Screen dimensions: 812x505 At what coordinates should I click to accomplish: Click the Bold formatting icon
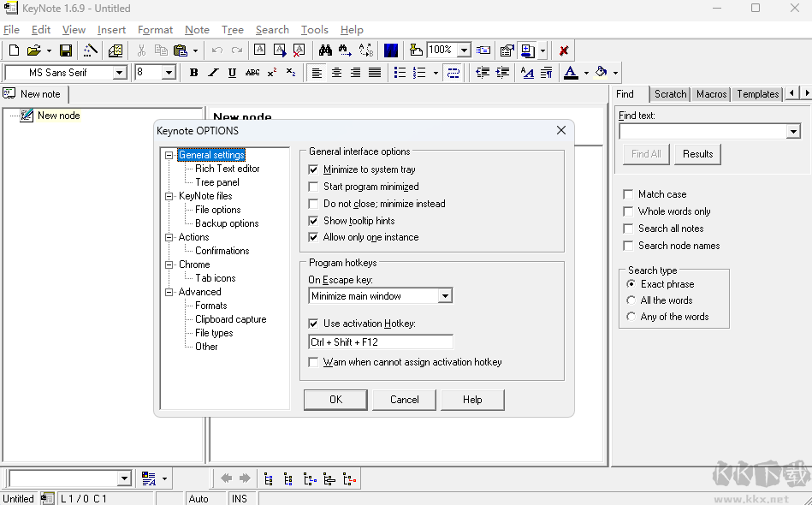click(194, 73)
